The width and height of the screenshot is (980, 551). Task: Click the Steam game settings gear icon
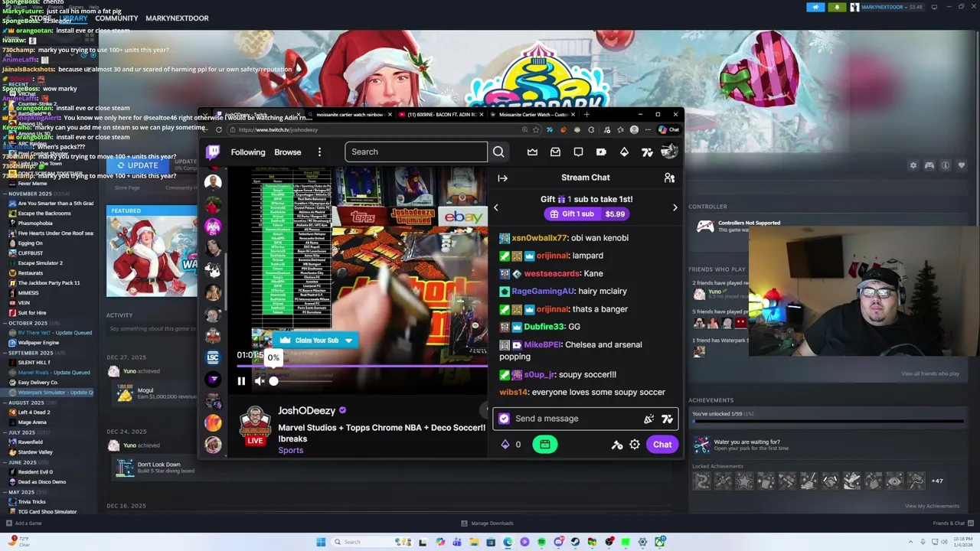click(913, 165)
